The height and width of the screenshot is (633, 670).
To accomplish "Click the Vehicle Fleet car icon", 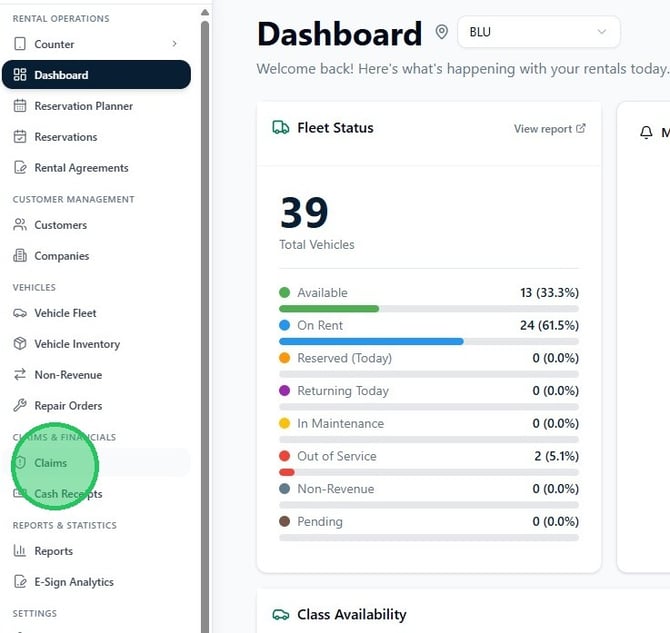I will point(20,313).
